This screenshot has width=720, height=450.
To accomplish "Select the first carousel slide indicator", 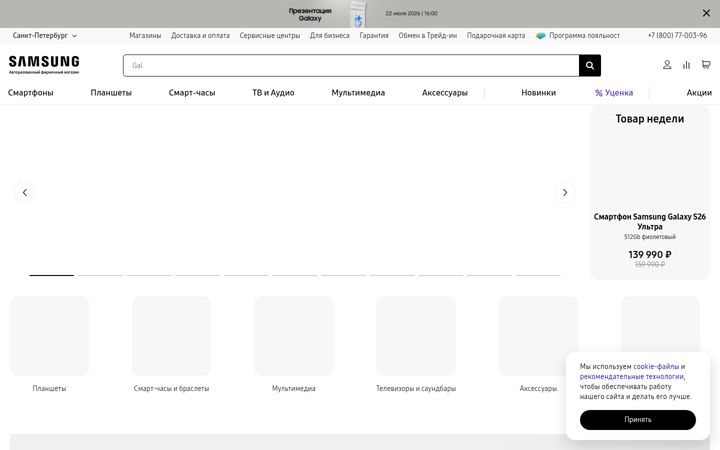I will pos(51,275).
